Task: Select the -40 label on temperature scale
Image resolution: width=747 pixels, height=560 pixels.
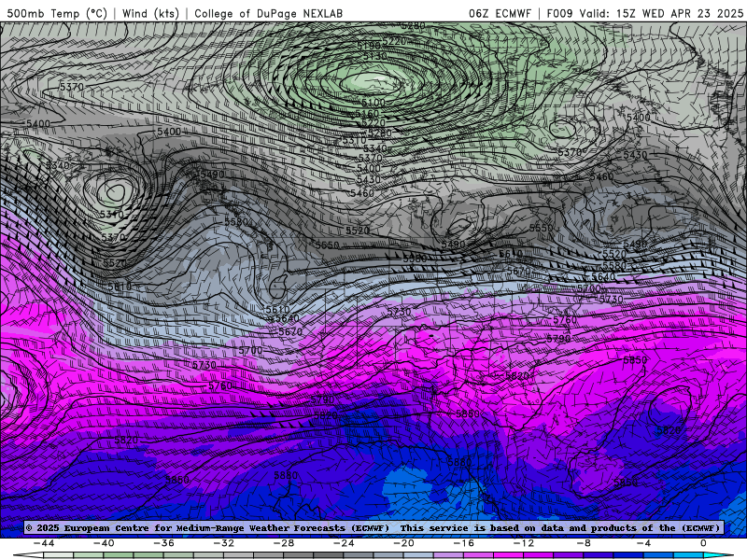Action: pyautogui.click(x=104, y=543)
